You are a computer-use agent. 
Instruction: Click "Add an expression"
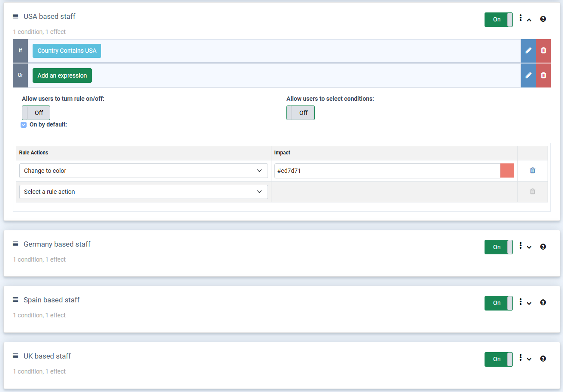[62, 75]
